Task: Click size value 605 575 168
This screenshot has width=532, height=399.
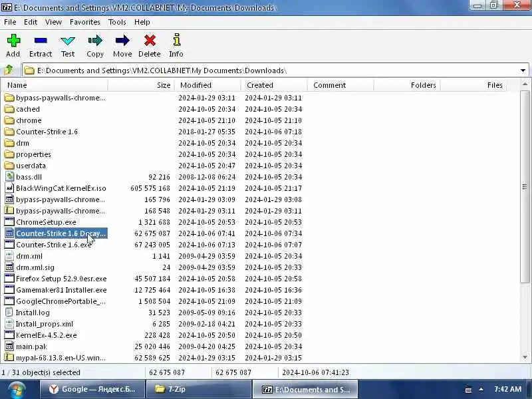Action: coord(150,188)
